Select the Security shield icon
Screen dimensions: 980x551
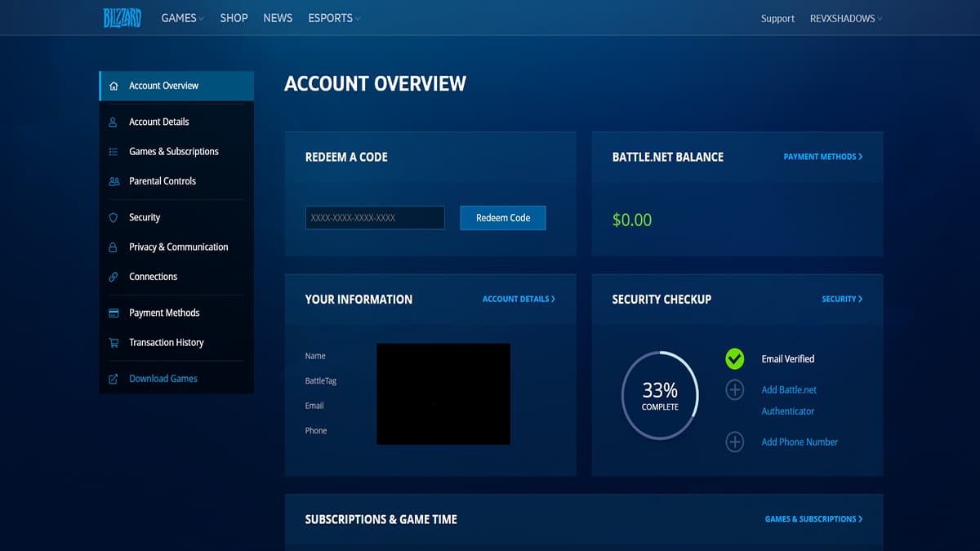[114, 217]
